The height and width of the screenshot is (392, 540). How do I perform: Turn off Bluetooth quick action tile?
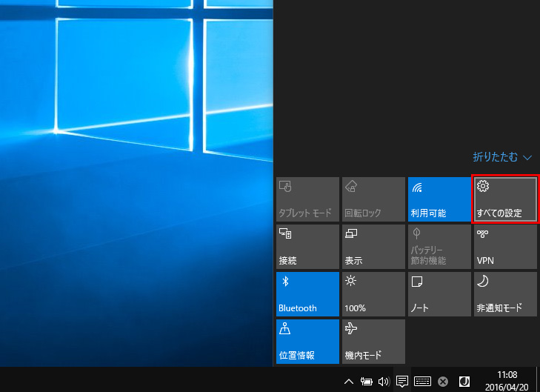(x=307, y=294)
